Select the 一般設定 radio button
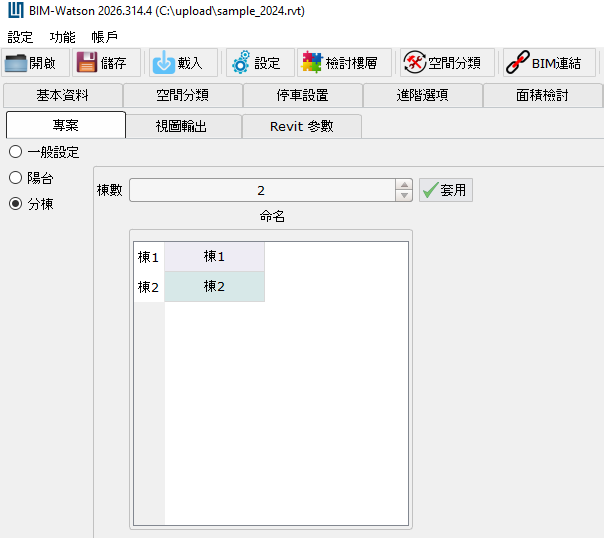Viewport: 604px width, 538px height. click(15, 152)
